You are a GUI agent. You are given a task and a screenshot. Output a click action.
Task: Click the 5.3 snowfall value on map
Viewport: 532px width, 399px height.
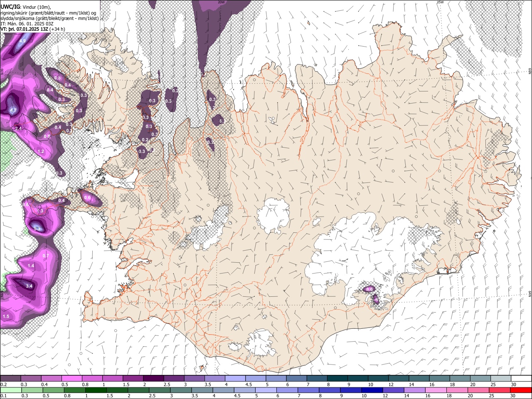[x=37, y=229]
